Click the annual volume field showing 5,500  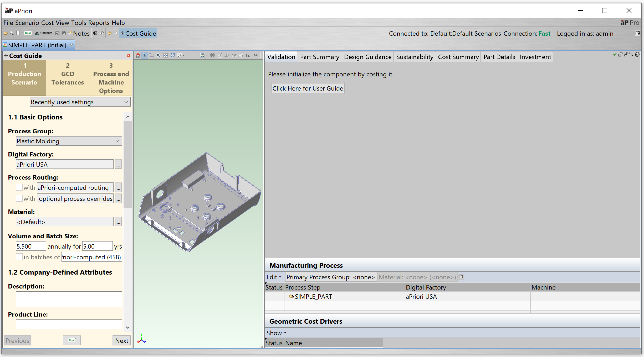pos(31,246)
